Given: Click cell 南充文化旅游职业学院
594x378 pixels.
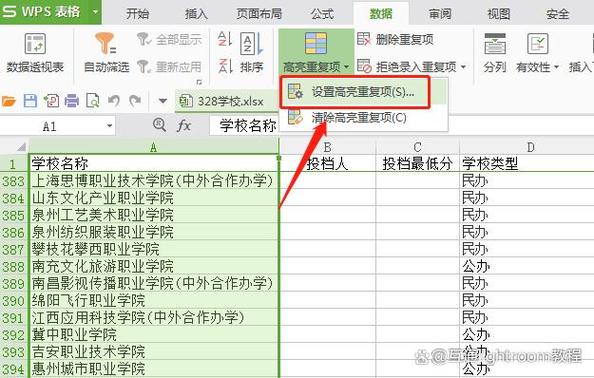Looking at the screenshot, I should pos(153,266).
